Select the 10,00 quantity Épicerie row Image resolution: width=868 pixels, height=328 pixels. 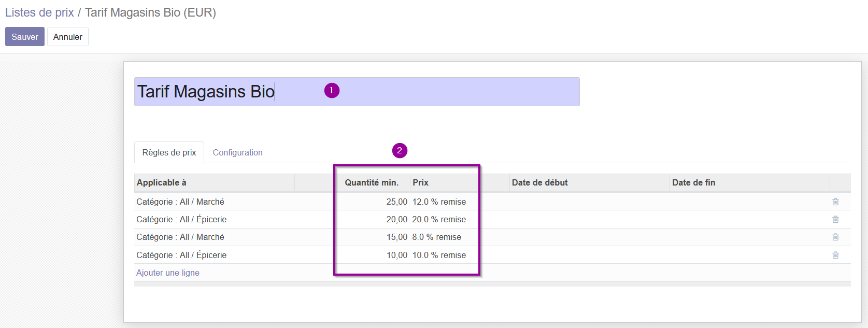(x=492, y=255)
